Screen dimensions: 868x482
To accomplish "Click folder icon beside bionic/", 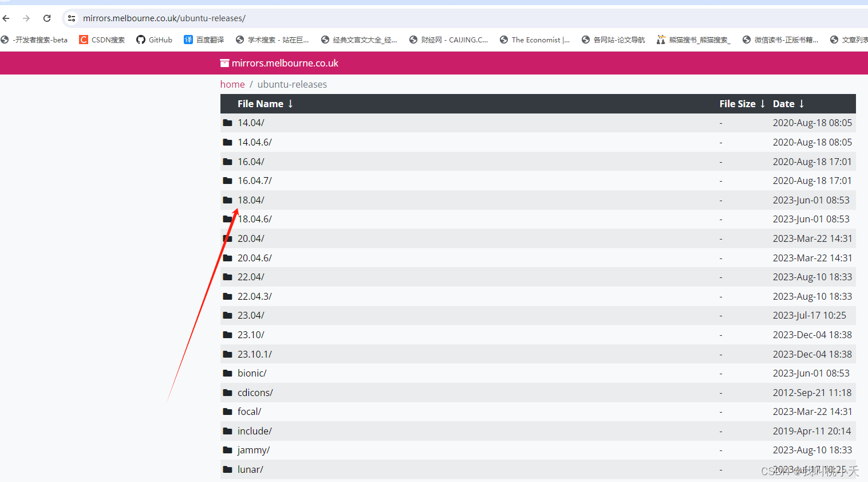I will click(x=227, y=373).
